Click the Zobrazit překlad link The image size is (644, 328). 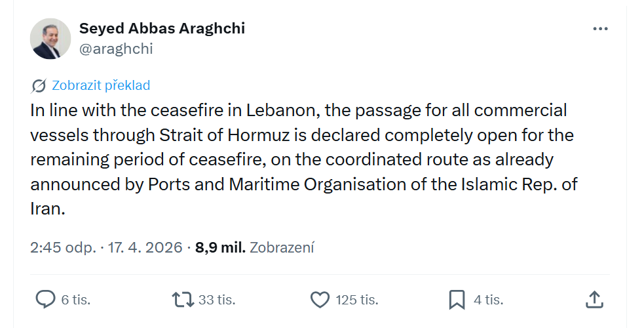click(x=101, y=85)
